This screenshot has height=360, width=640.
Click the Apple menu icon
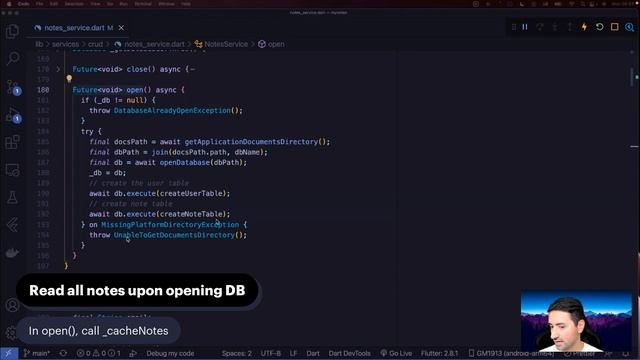(9, 4)
